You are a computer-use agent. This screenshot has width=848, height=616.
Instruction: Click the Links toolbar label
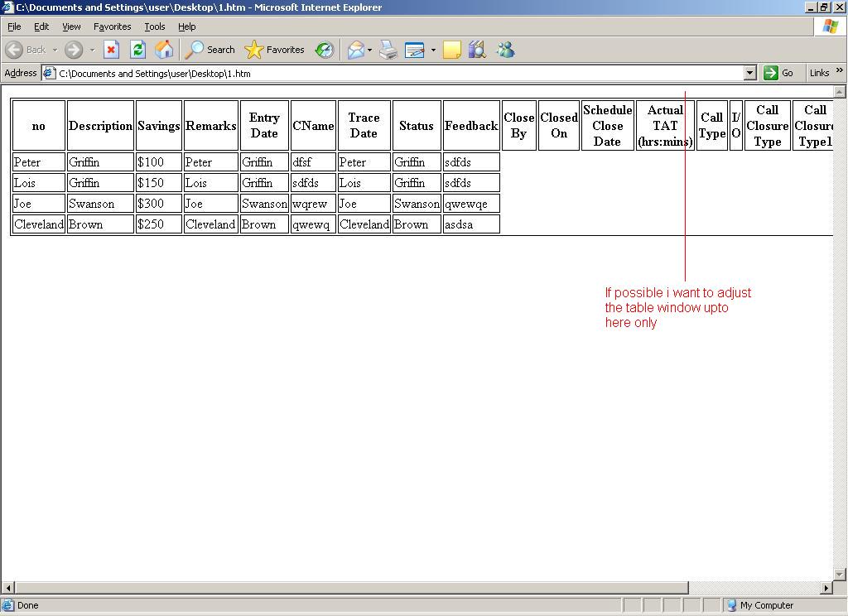pyautogui.click(x=819, y=73)
